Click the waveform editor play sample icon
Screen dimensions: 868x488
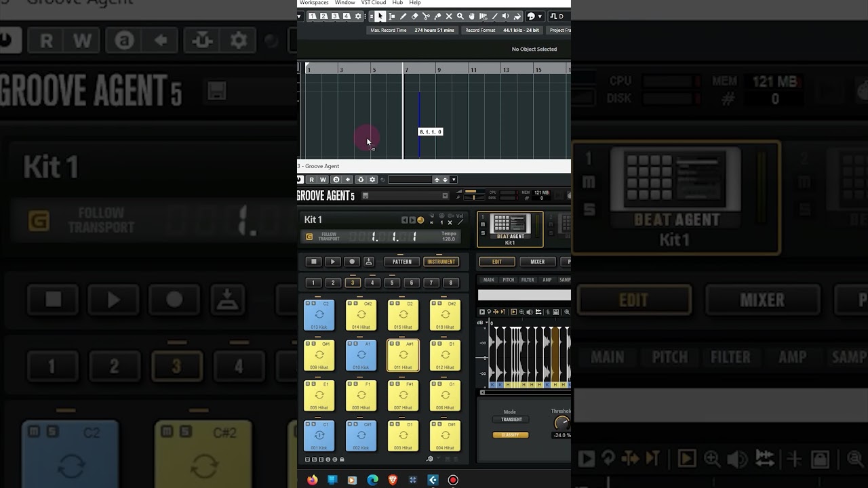(482, 312)
